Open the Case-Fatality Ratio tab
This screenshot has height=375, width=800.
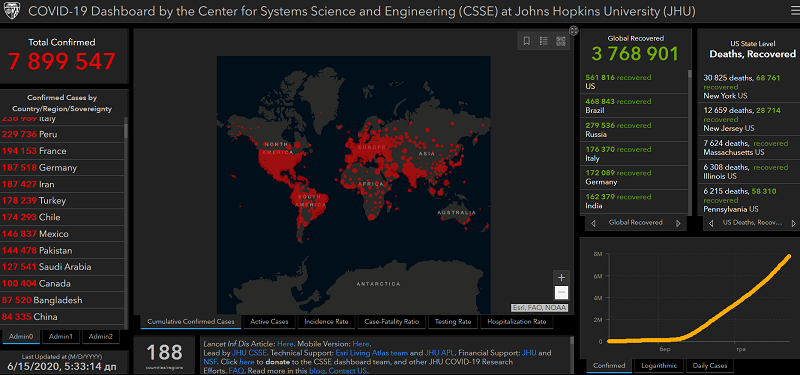[392, 322]
